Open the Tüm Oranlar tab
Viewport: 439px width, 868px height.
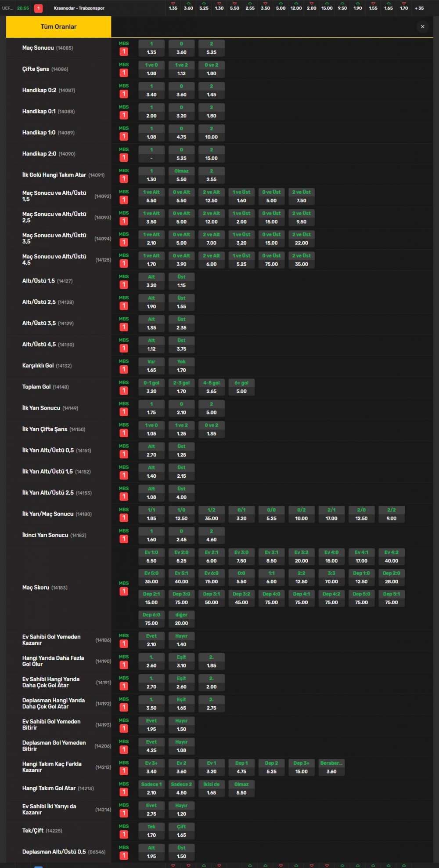tap(58, 27)
